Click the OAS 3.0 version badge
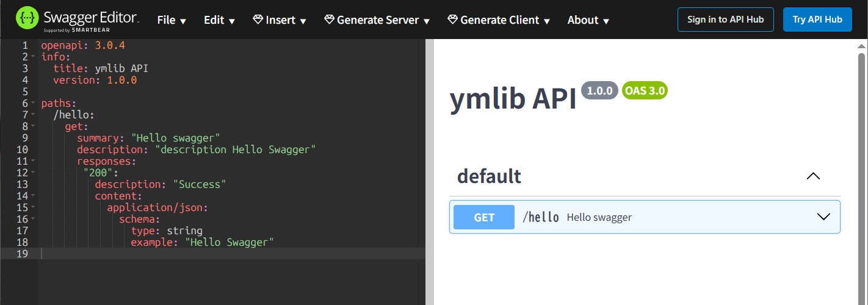The width and height of the screenshot is (868, 305). coord(645,91)
